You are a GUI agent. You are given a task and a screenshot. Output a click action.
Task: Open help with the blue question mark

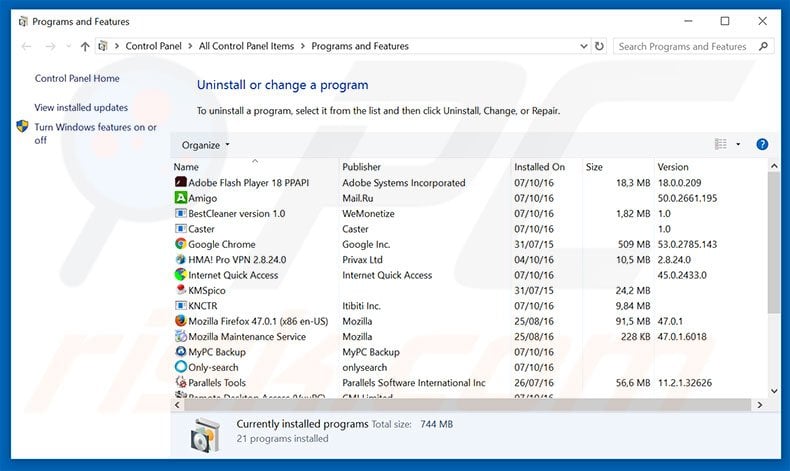click(762, 145)
